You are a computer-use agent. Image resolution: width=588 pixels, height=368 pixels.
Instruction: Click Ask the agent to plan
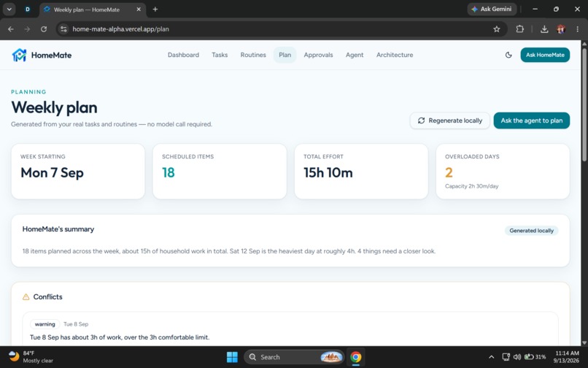(531, 120)
